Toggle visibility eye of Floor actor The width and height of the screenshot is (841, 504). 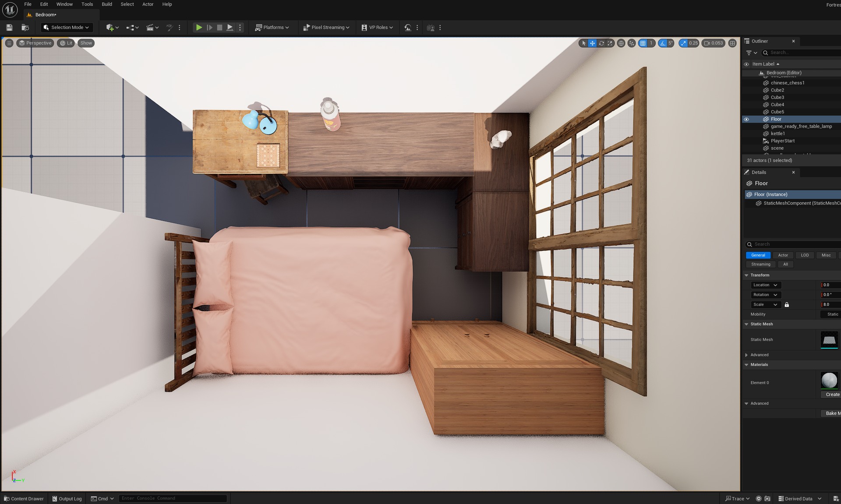click(x=746, y=119)
